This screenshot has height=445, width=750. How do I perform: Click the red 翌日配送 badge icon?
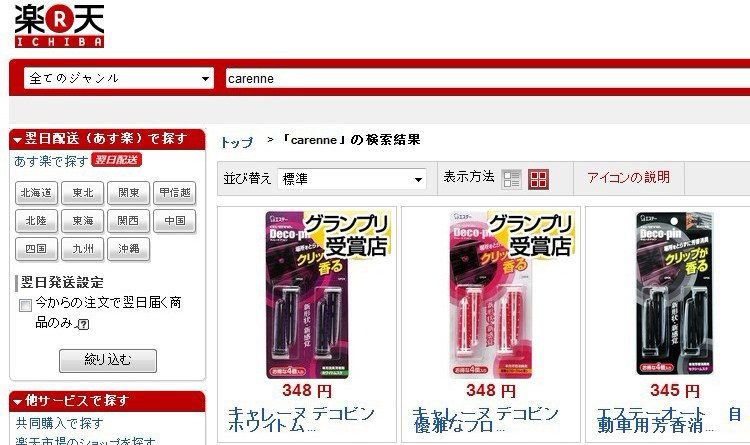click(x=117, y=160)
